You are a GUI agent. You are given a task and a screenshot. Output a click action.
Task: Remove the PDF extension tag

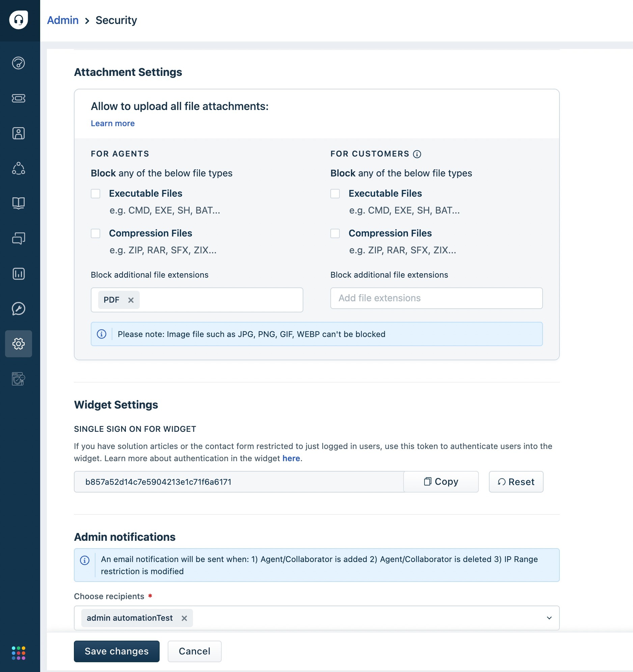pyautogui.click(x=131, y=300)
